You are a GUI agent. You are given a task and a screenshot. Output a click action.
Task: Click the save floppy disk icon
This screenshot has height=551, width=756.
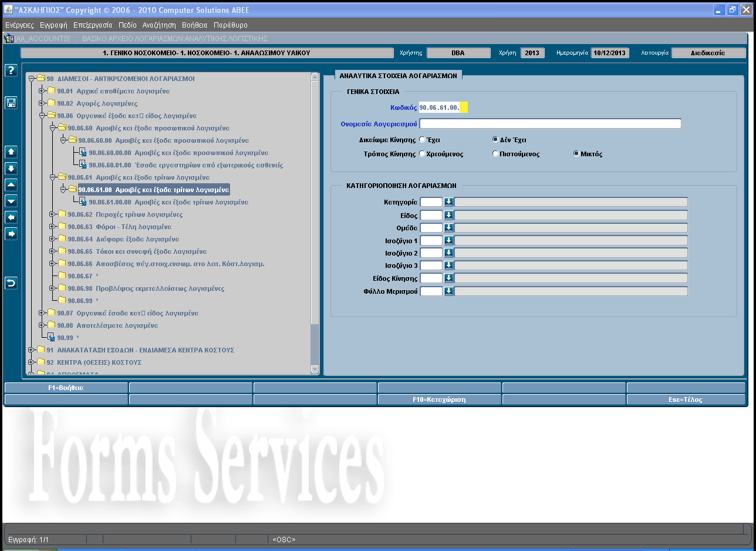pos(11,103)
